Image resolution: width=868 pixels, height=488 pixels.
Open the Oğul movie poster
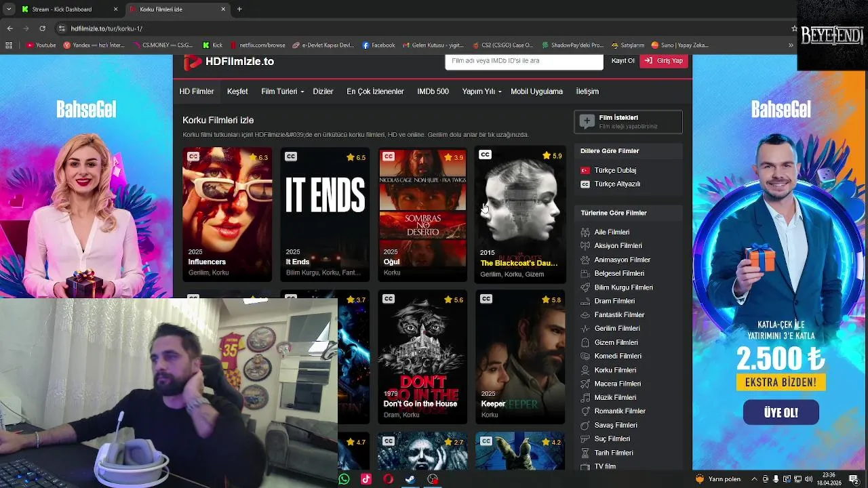[422, 214]
